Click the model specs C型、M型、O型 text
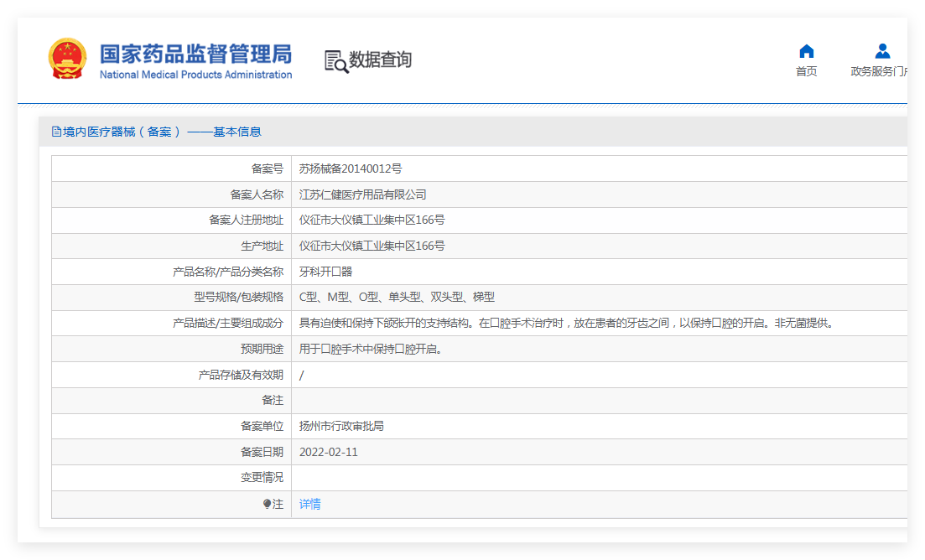 pyautogui.click(x=397, y=298)
